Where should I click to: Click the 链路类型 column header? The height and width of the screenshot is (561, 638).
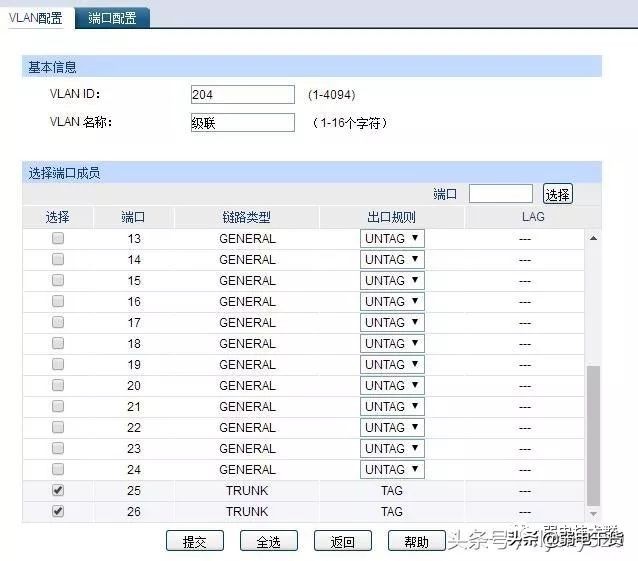coord(246,217)
